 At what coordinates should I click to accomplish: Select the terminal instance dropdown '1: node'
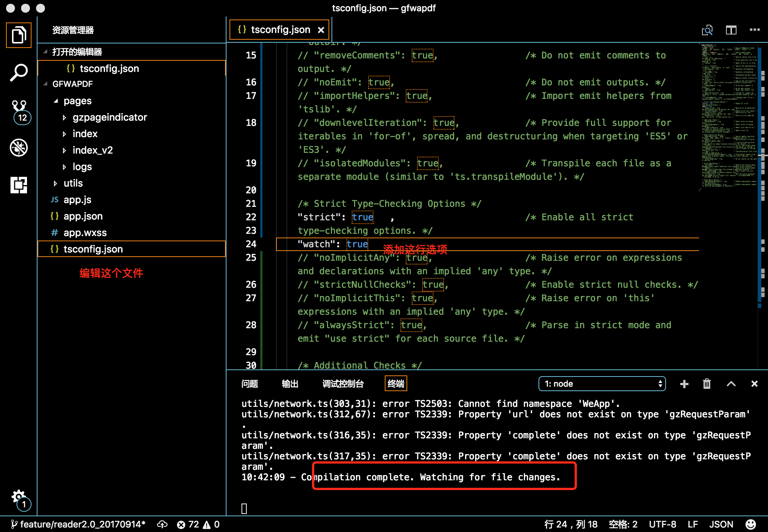pyautogui.click(x=602, y=384)
